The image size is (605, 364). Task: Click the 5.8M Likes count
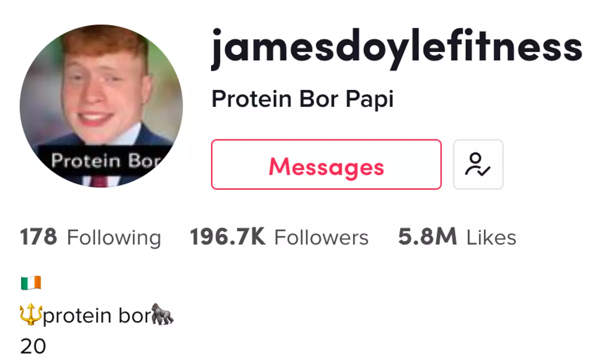pos(427,237)
